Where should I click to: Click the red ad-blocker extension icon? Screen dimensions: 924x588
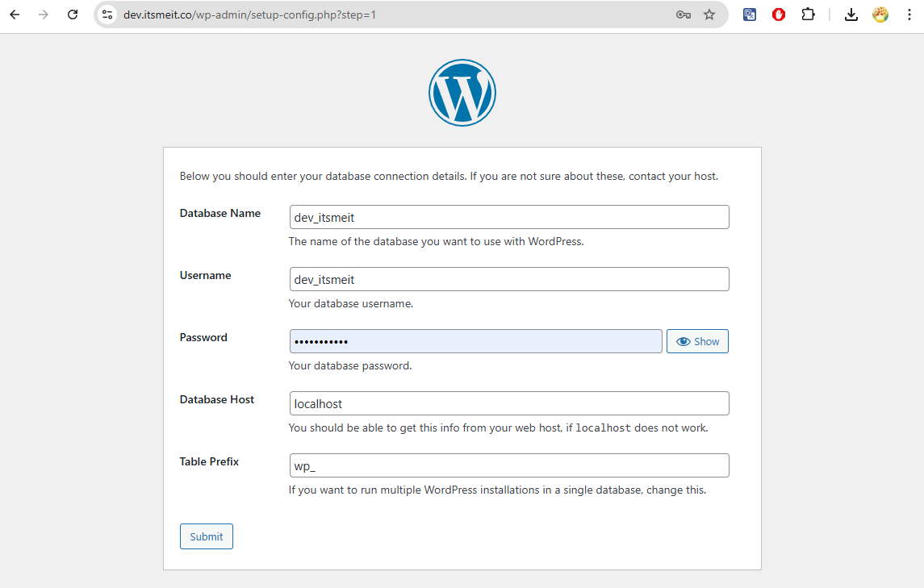[x=778, y=14]
